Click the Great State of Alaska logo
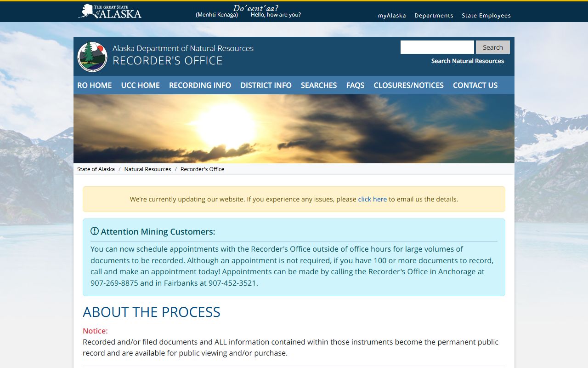This screenshot has height=368, width=588. click(x=110, y=11)
